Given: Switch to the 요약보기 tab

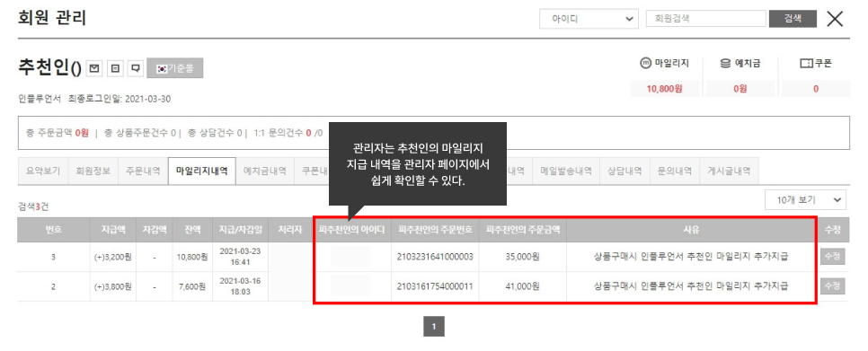Looking at the screenshot, I should 42,171.
